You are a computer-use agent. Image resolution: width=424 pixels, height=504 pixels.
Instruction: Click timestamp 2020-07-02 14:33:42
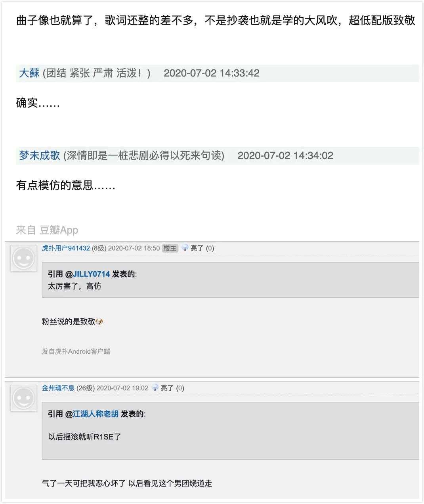pos(212,73)
